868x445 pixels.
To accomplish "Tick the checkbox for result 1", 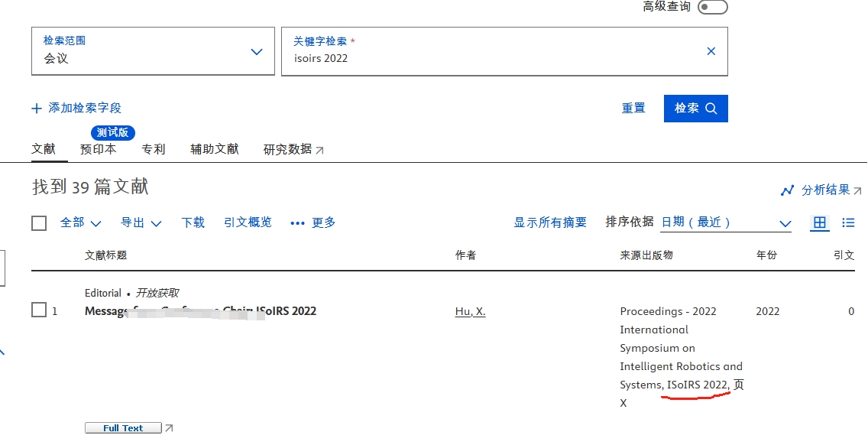I will tap(39, 310).
